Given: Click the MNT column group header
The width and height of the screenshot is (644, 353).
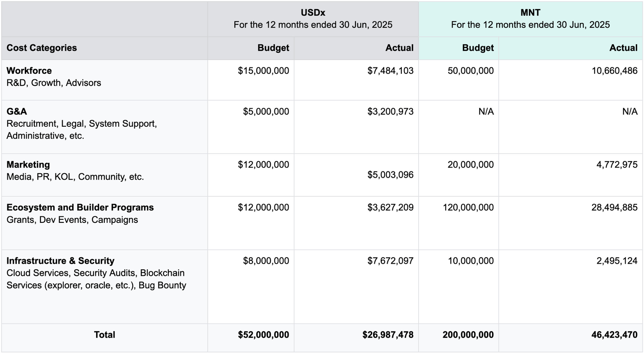Looking at the screenshot, I should pyautogui.click(x=530, y=19).
